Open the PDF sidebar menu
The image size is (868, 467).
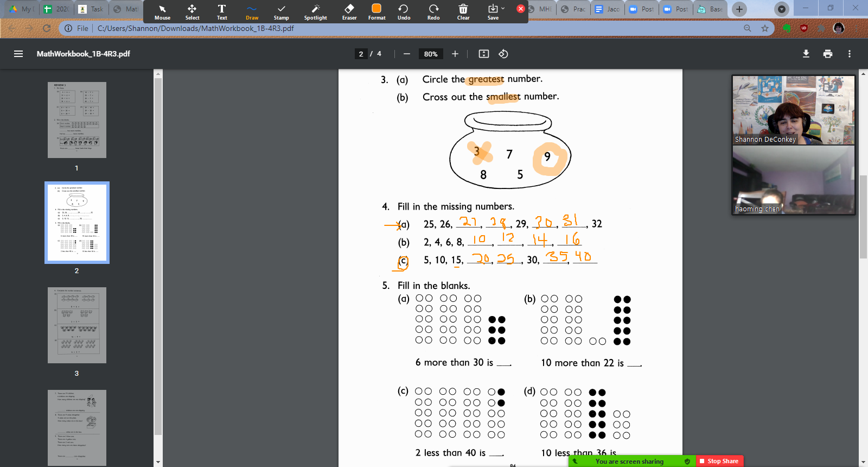point(18,54)
